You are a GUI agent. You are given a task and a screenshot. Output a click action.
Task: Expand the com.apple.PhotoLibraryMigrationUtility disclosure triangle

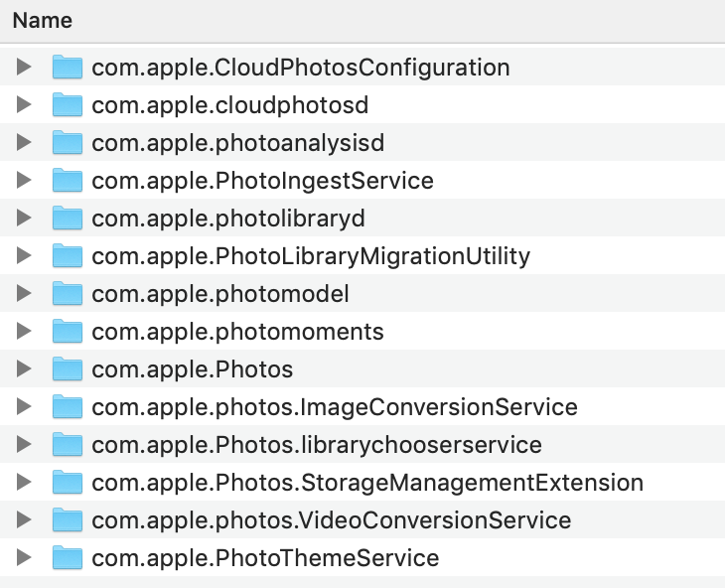coord(24,256)
